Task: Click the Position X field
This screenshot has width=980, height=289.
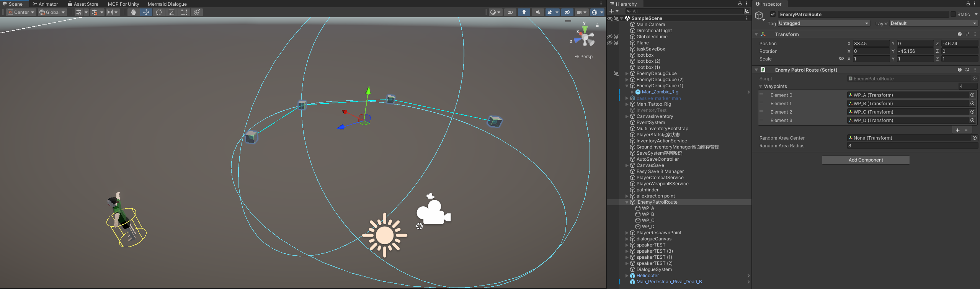Action: pyautogui.click(x=871, y=44)
